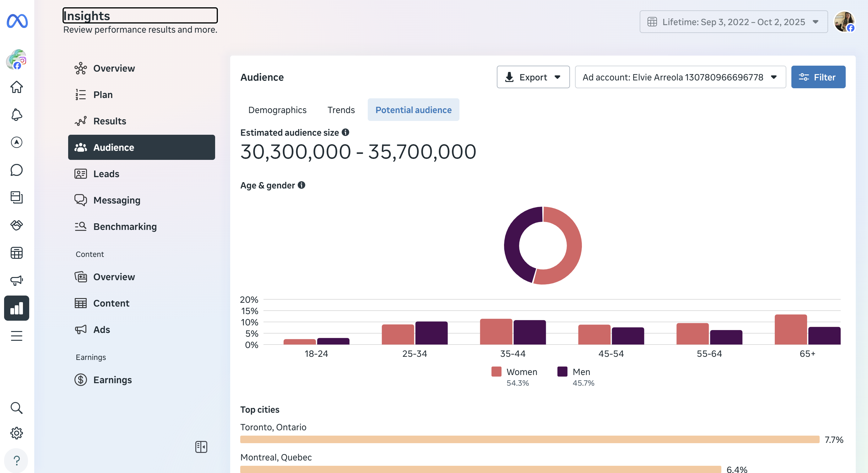The width and height of the screenshot is (868, 473).
Task: Click the help question mark icon
Action: tap(17, 460)
